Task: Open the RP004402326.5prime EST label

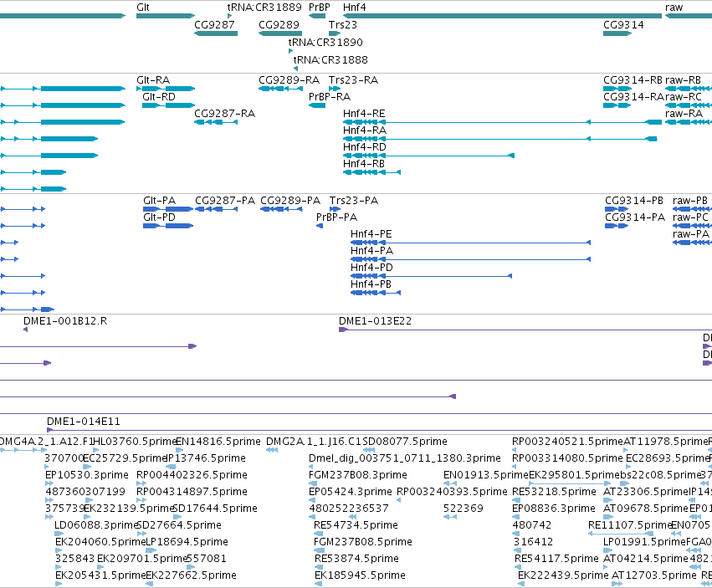Action: (192, 475)
